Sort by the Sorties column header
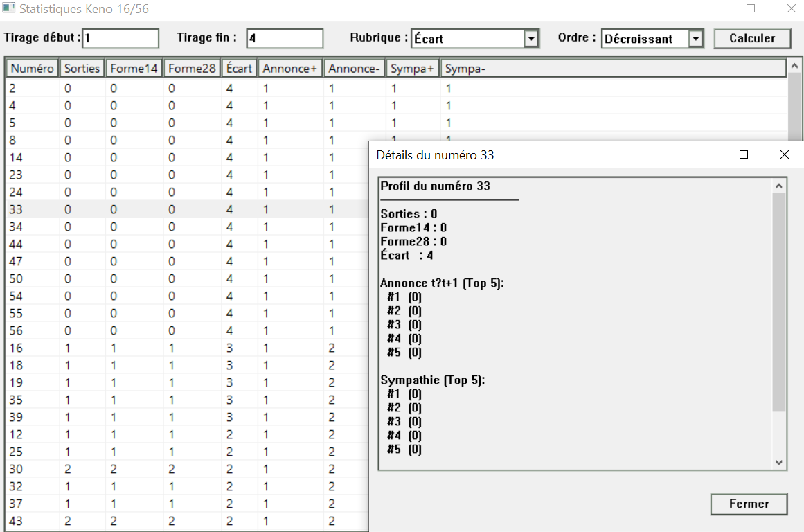 pyautogui.click(x=82, y=67)
